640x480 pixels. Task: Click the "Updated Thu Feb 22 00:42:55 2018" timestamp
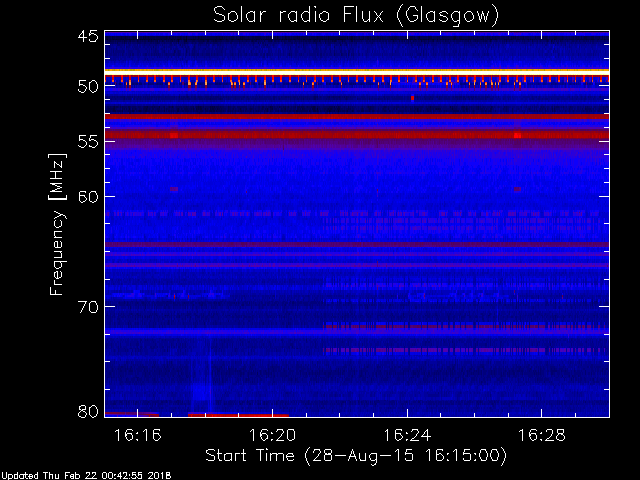(86, 476)
